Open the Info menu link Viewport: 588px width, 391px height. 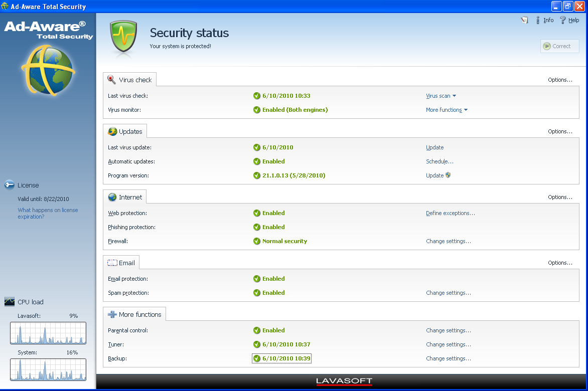coord(548,20)
